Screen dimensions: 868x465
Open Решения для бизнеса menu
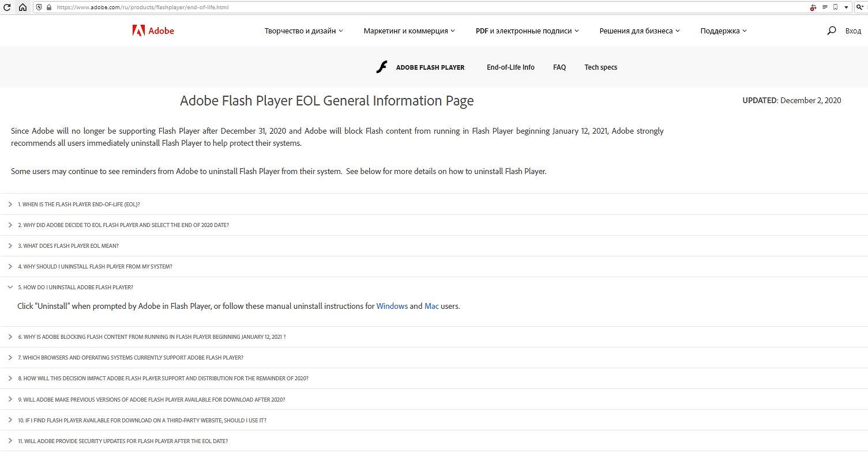click(640, 31)
